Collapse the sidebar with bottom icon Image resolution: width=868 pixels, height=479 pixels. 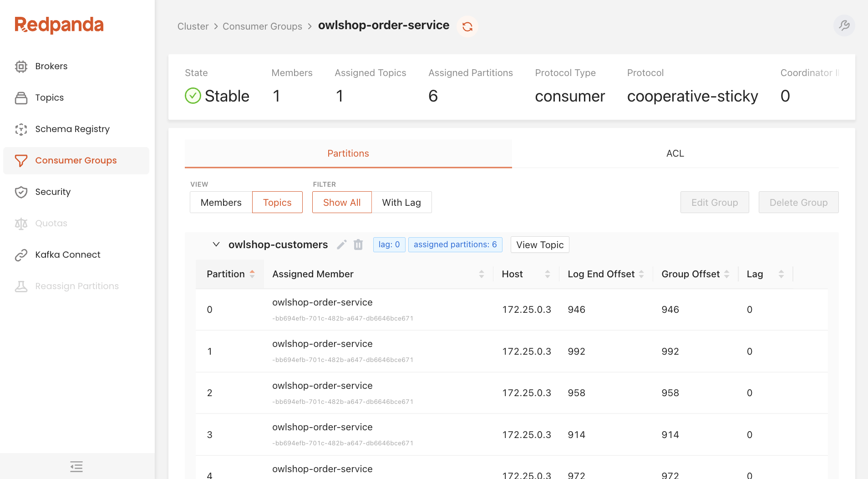[x=76, y=466]
